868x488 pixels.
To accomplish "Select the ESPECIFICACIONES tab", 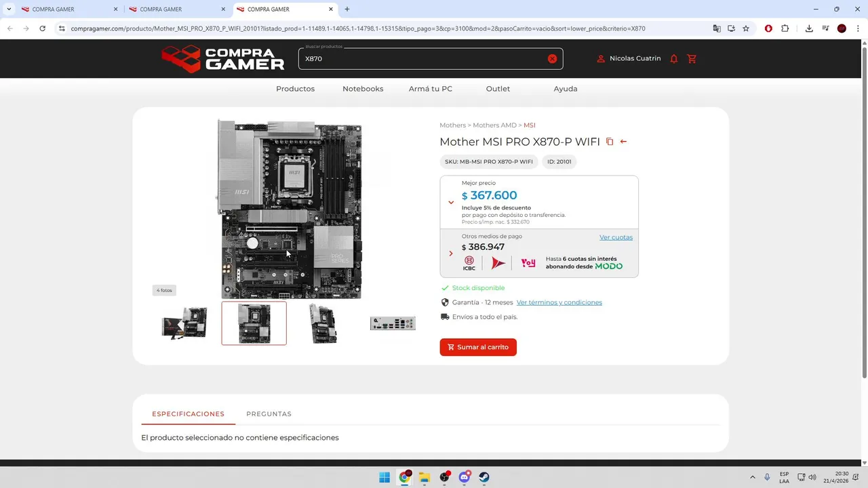I will [188, 413].
